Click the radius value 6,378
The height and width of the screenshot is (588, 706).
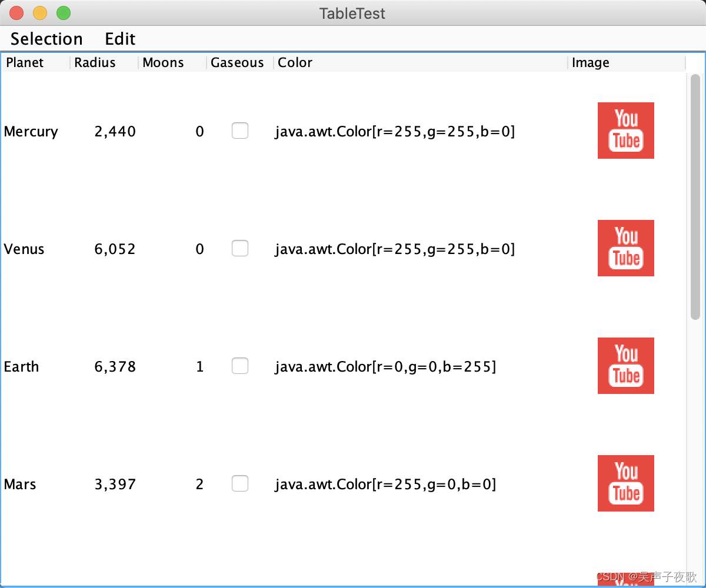click(x=115, y=366)
